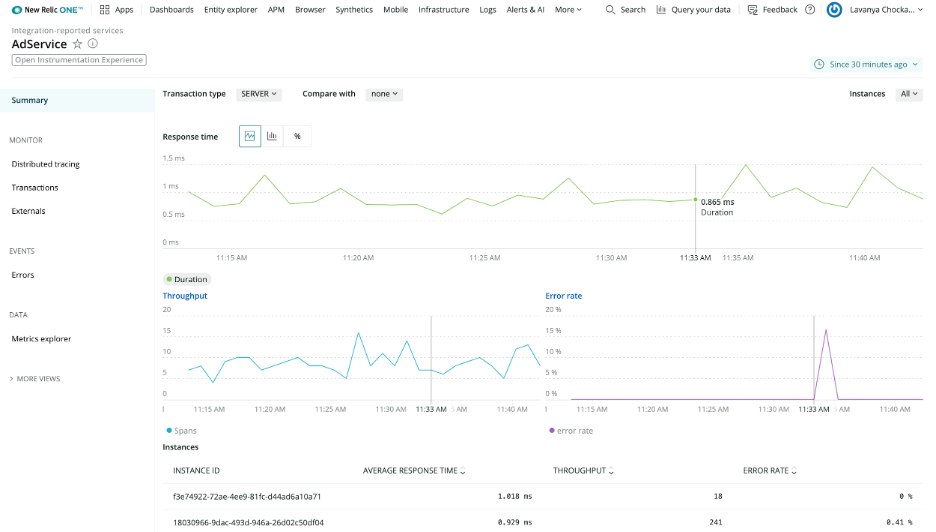
Task: Click the 1.018 ms response time value
Action: tap(515, 496)
